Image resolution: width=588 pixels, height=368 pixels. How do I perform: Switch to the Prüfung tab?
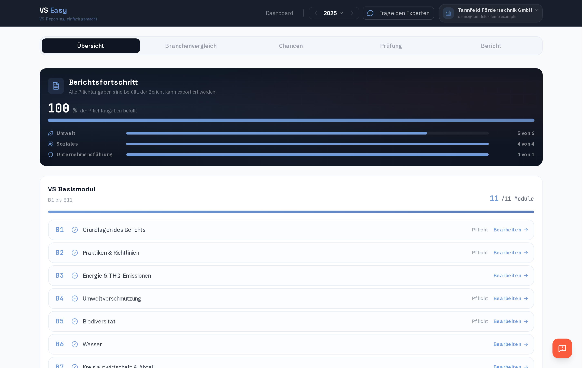coord(391,46)
